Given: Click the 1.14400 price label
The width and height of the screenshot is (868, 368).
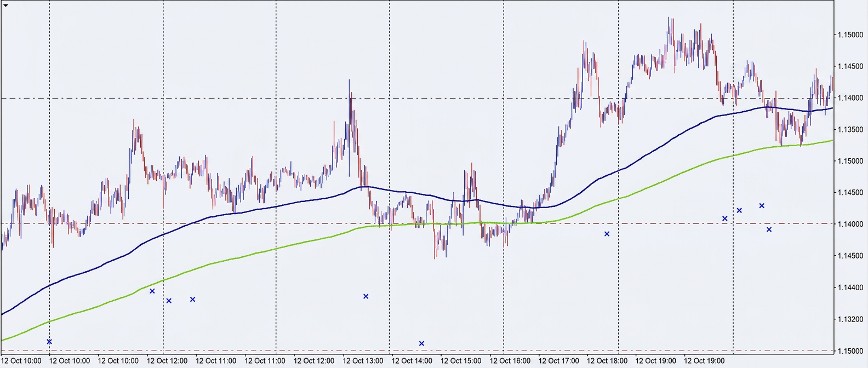Looking at the screenshot, I should click(x=850, y=287).
